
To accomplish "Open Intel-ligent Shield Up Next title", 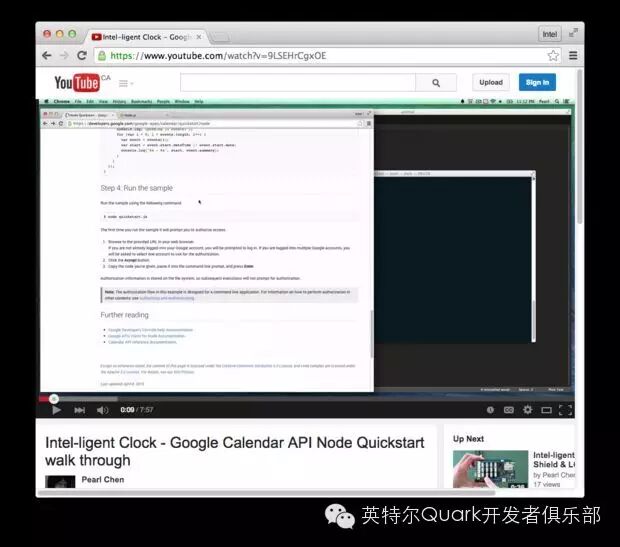I will pyautogui.click(x=554, y=460).
